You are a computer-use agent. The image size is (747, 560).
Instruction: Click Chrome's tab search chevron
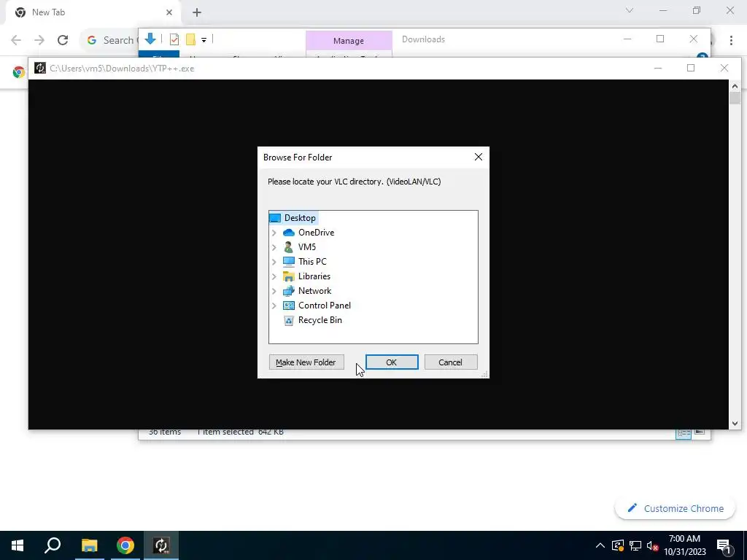tap(630, 10)
